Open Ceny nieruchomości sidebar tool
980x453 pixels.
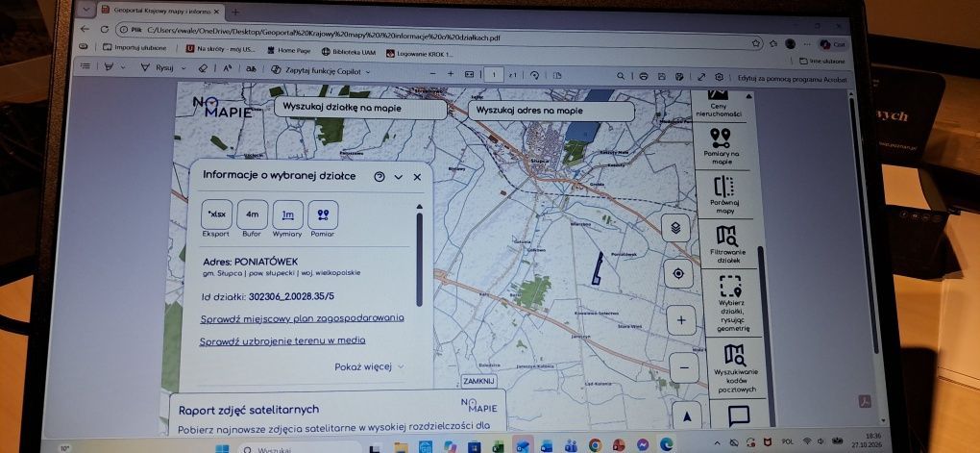718,105
